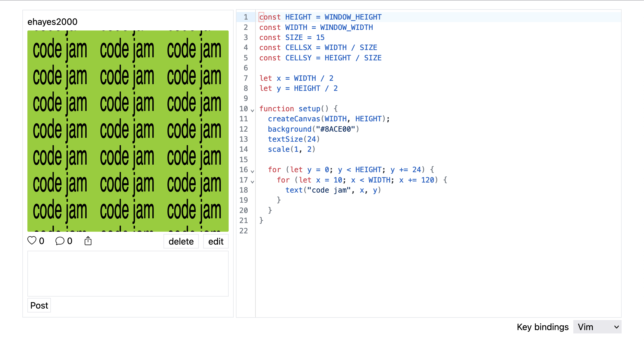644x341 pixels.
Task: Click CELLSX on line 4
Action: coord(298,48)
